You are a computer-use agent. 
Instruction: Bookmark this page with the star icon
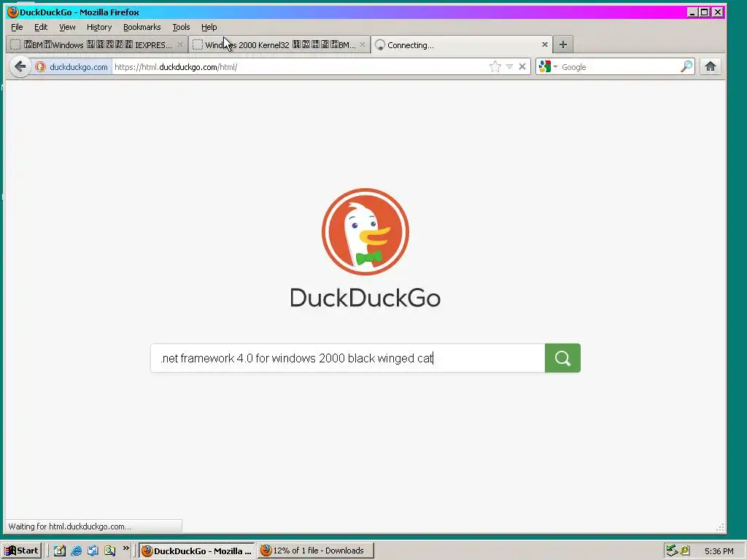tap(495, 66)
